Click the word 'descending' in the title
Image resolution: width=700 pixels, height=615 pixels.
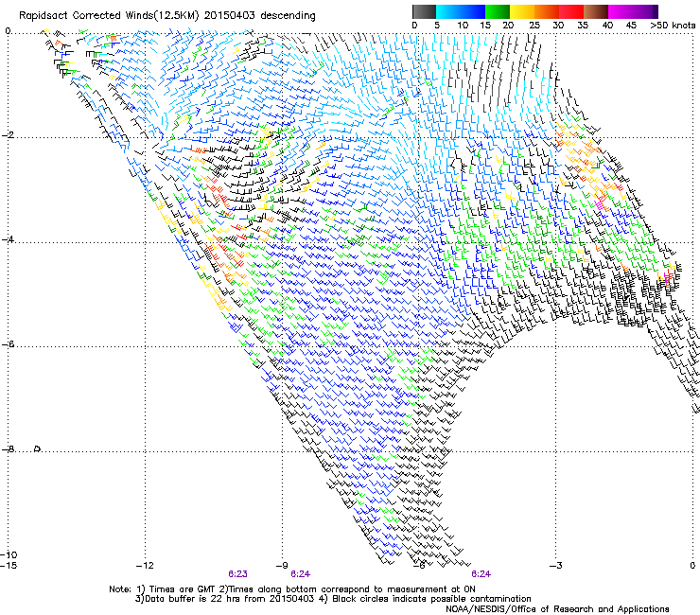tap(288, 16)
